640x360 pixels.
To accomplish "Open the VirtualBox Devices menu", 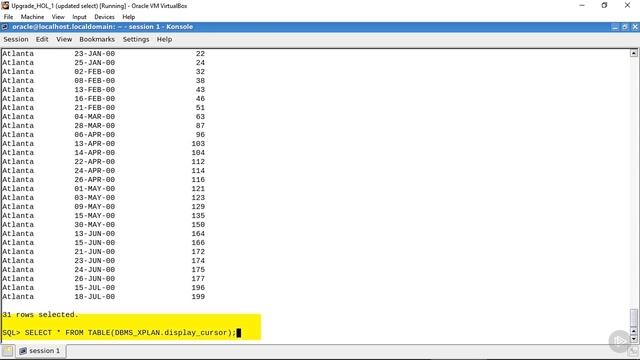I will coord(104,17).
